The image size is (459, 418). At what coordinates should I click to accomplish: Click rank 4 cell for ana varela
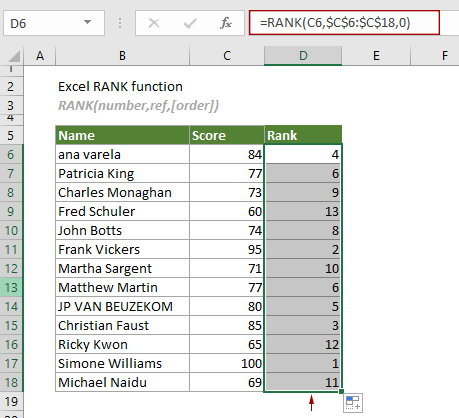point(303,154)
